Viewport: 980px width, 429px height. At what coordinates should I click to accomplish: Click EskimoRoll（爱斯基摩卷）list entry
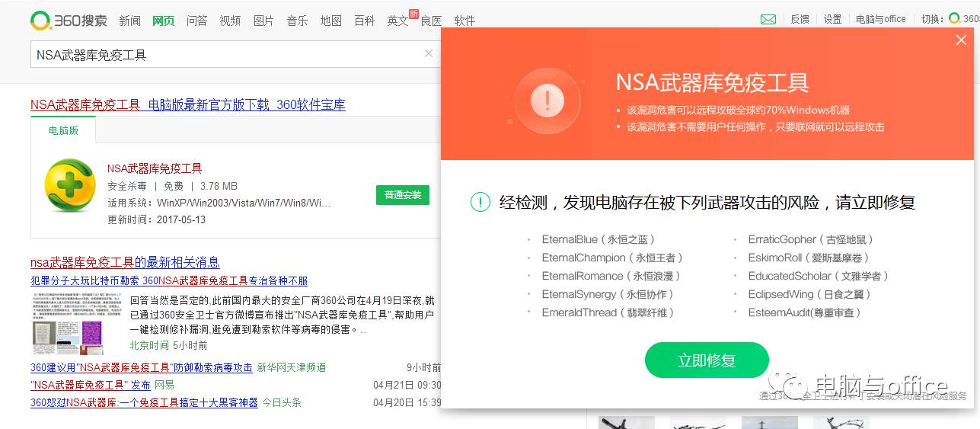point(809,258)
